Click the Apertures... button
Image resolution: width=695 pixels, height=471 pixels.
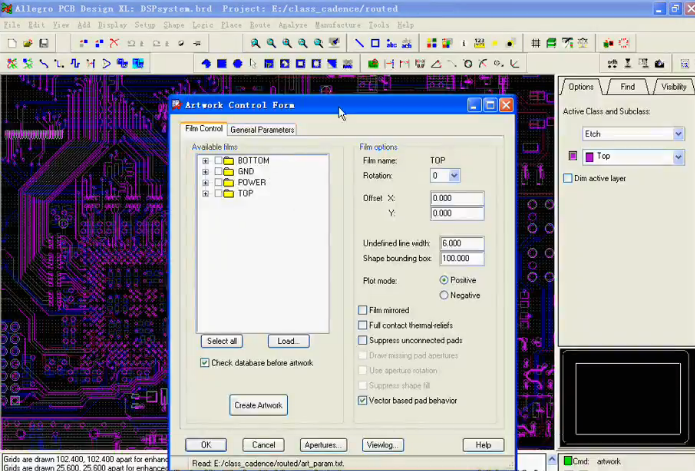click(324, 445)
